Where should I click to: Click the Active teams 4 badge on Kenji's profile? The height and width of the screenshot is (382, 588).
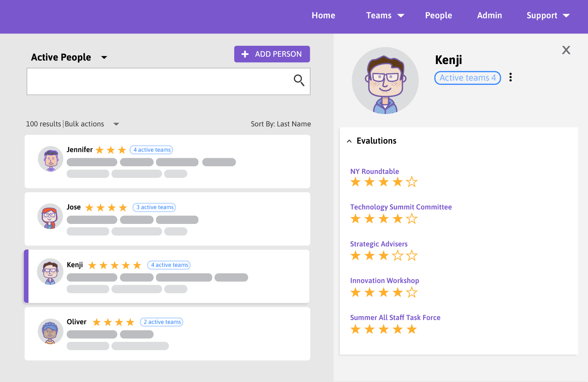467,77
